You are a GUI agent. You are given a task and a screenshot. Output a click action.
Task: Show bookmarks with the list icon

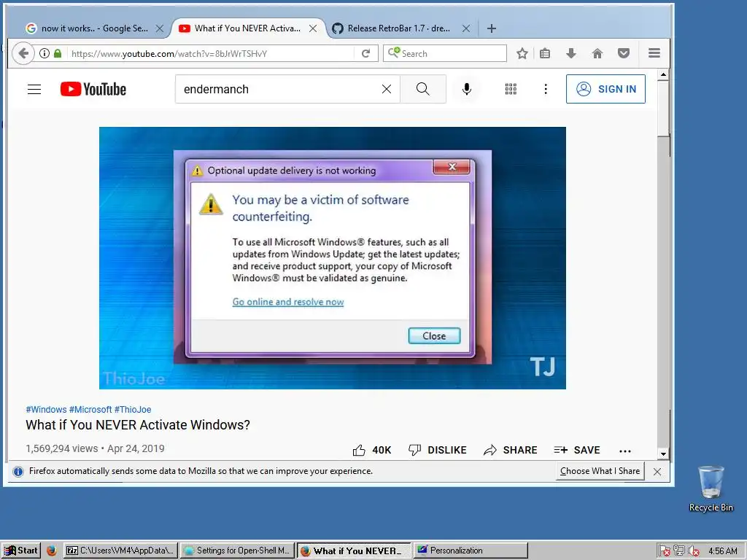click(x=545, y=53)
